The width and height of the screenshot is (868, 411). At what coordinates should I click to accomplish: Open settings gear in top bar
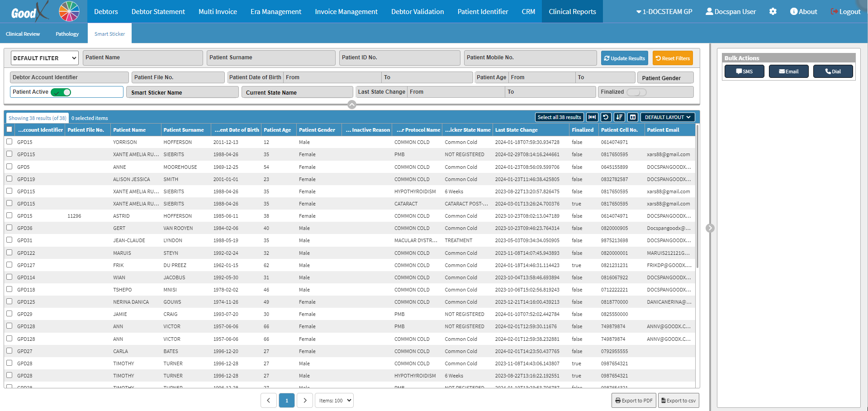773,12
